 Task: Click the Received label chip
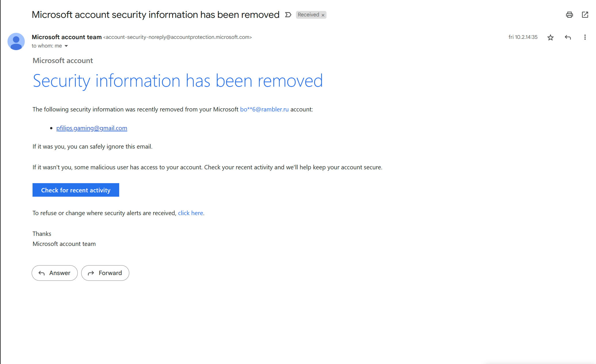coord(308,15)
